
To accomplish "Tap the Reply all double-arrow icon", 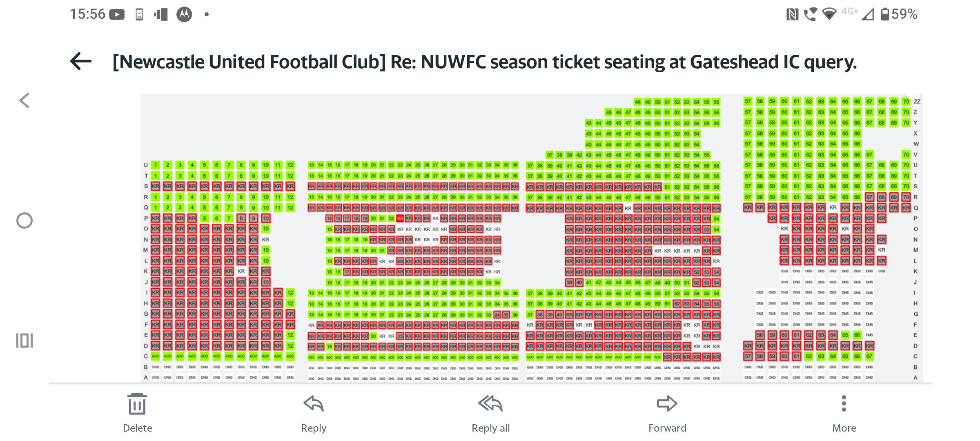I will coord(490,403).
